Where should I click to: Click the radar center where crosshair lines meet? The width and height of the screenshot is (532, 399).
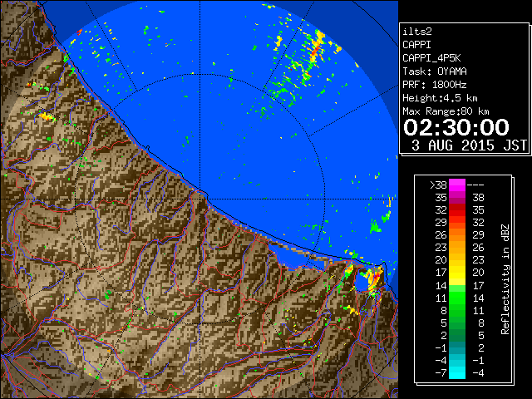pyautogui.click(x=199, y=199)
